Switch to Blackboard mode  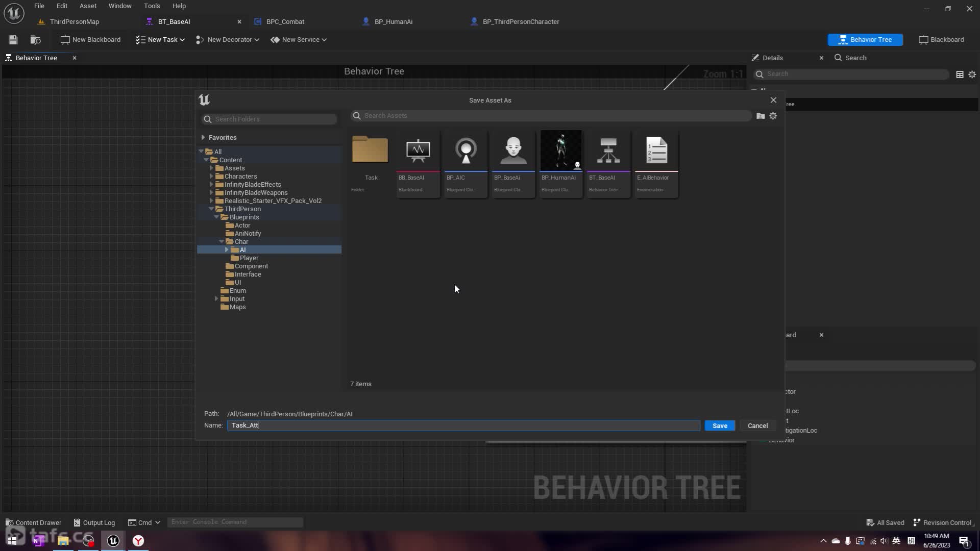(941, 40)
